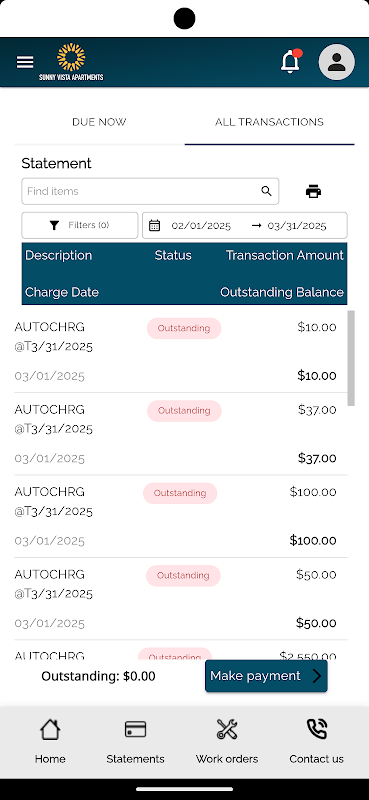The width and height of the screenshot is (369, 800).
Task: Click the printer icon to print statement
Action: pos(313,191)
